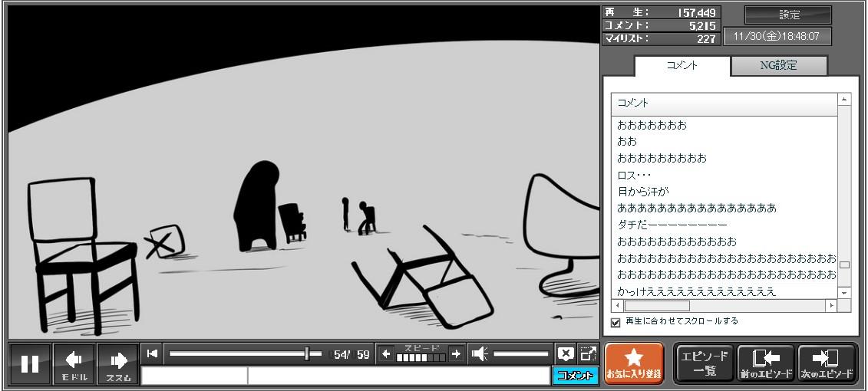Click the ススム forward arrow button
Image resolution: width=868 pixels, height=391 pixels.
tap(118, 363)
